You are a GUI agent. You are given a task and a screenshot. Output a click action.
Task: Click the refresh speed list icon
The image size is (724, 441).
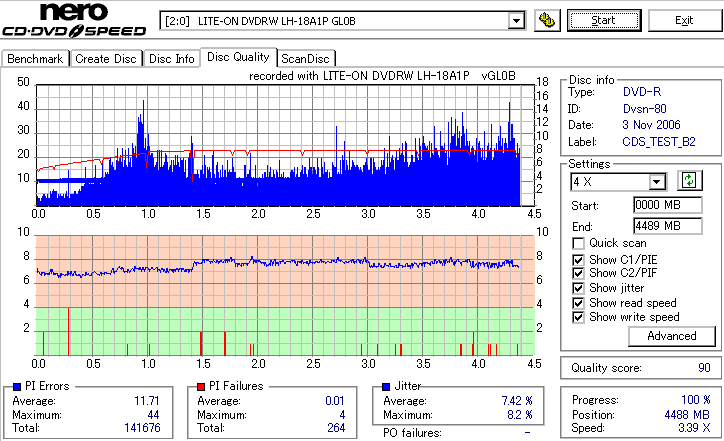coord(689,181)
